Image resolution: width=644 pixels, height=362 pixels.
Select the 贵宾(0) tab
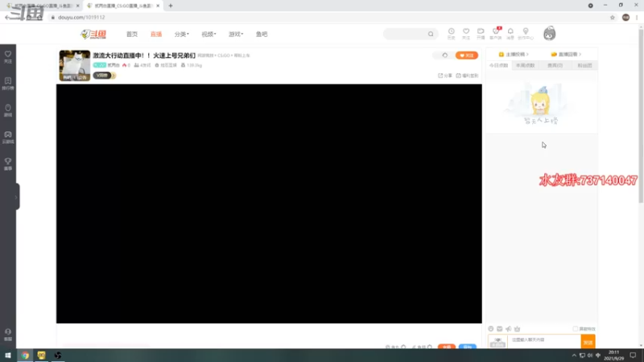pos(555,65)
